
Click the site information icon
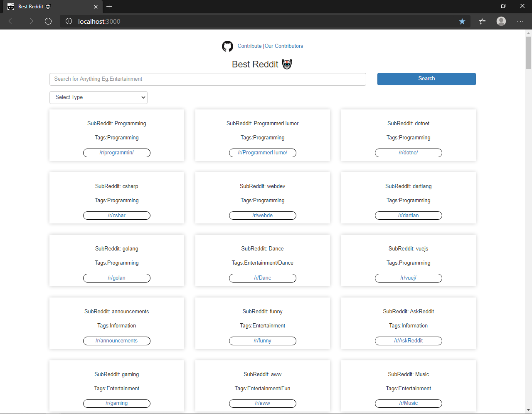click(x=69, y=21)
